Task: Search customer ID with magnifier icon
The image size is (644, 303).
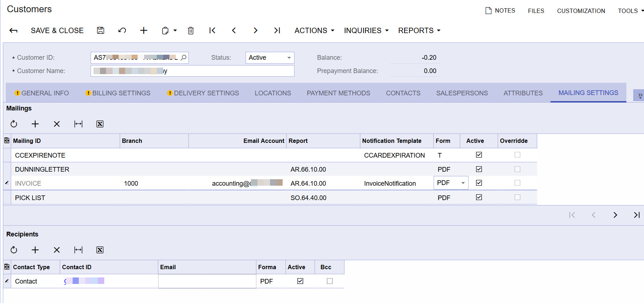Action: coord(184,58)
